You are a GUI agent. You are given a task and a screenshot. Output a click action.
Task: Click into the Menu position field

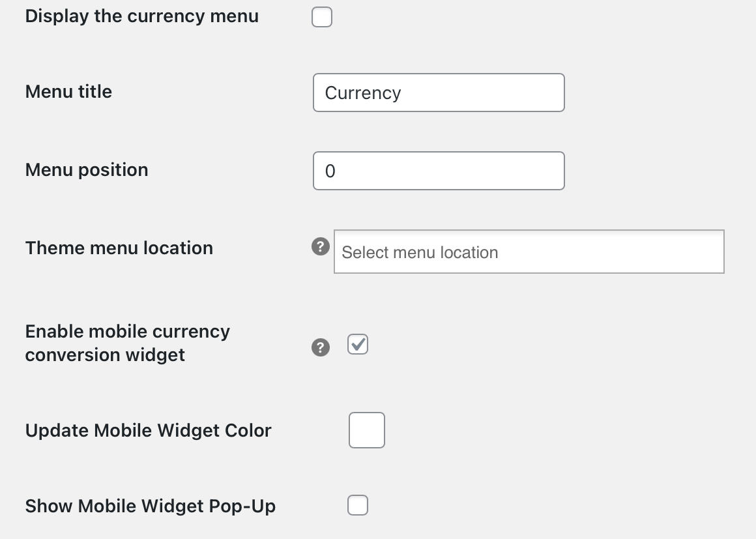(439, 171)
